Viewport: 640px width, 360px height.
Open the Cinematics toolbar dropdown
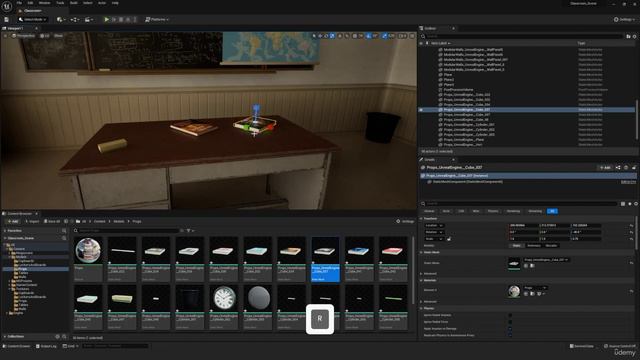point(88,19)
